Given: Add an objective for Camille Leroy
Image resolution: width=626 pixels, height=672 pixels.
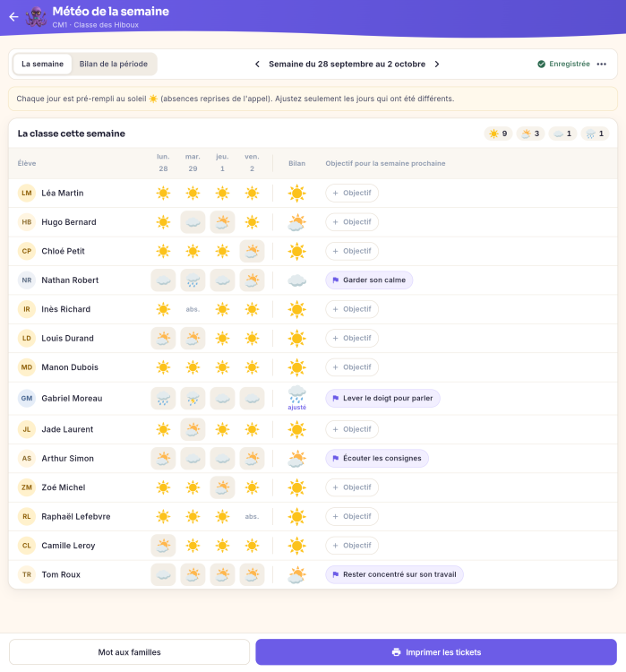Looking at the screenshot, I should pos(352,546).
